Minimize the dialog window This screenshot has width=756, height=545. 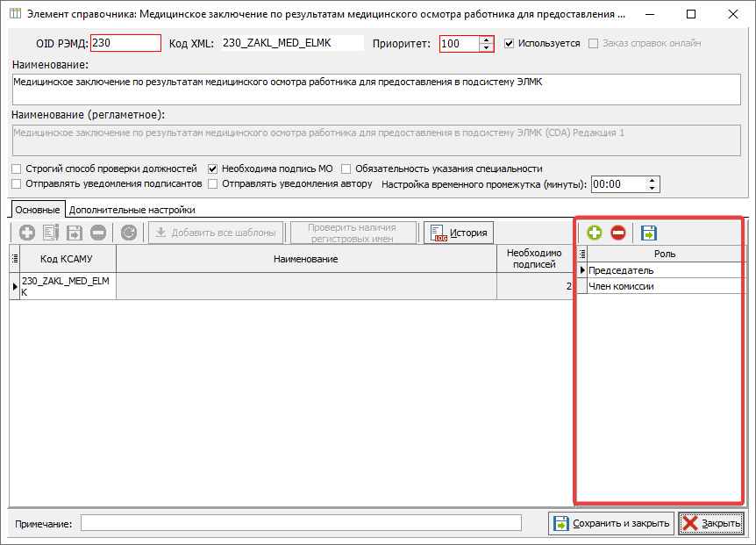pyautogui.click(x=650, y=14)
